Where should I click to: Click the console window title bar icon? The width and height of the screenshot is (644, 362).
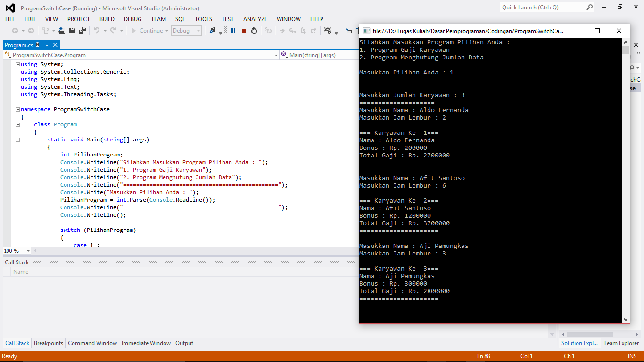pos(366,31)
